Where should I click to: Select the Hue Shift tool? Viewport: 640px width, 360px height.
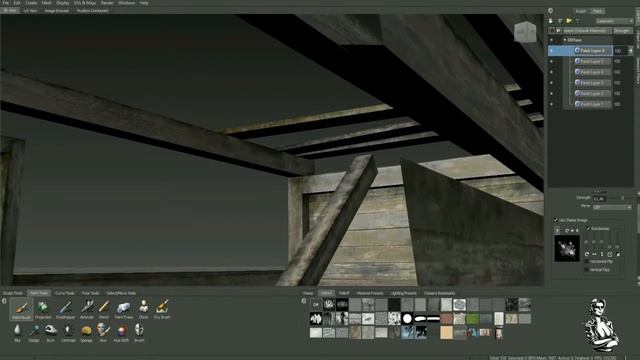click(x=121, y=333)
